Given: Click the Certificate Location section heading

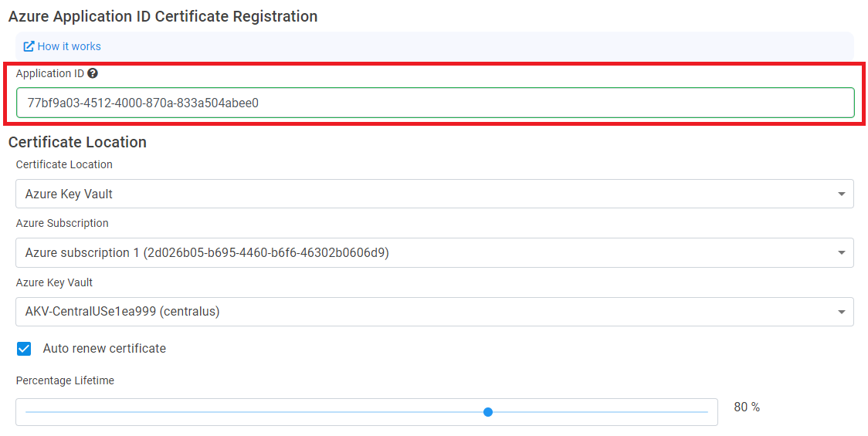Looking at the screenshot, I should [x=77, y=142].
